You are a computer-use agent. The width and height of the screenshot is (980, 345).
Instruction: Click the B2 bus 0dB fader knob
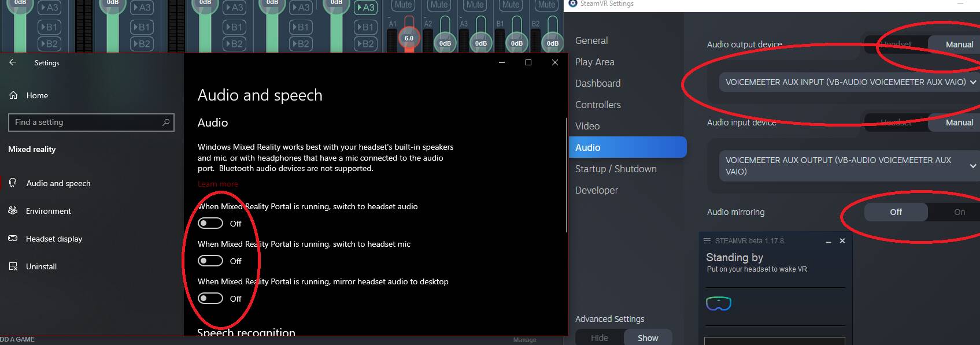[x=553, y=43]
